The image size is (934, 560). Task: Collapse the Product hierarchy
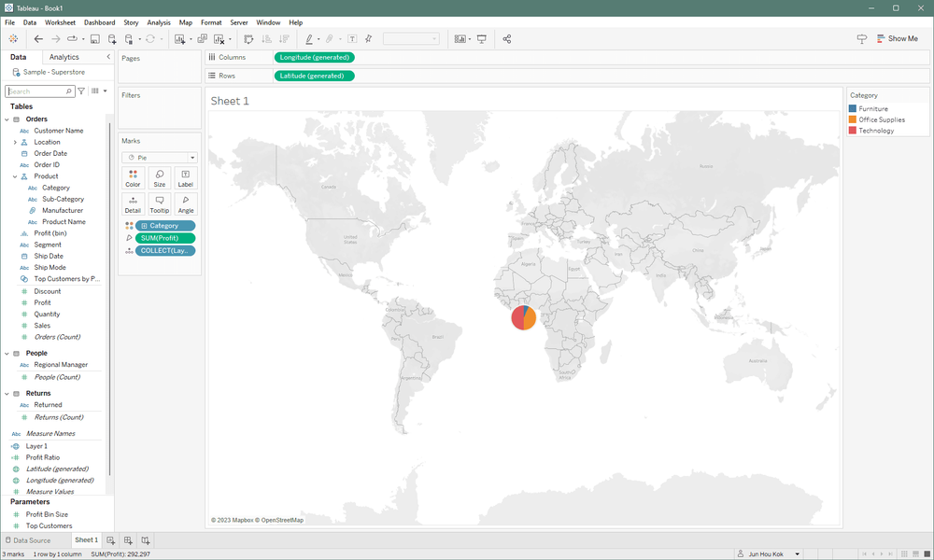[x=15, y=176]
